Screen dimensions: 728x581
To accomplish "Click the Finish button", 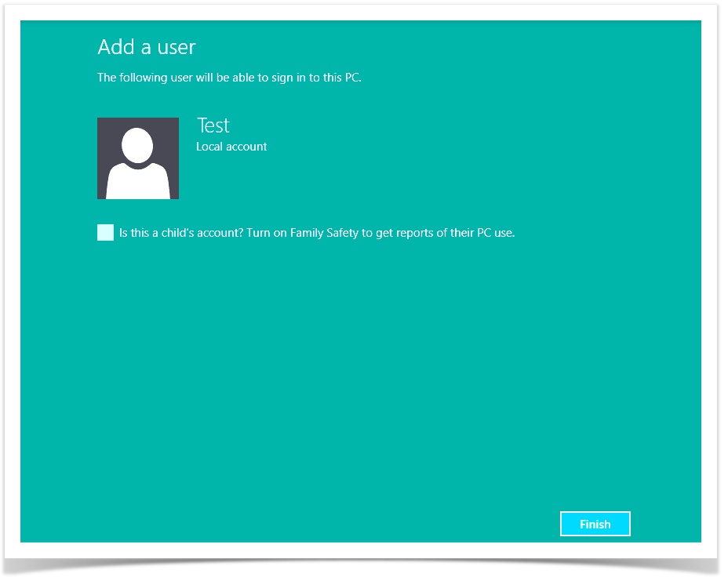I will click(595, 524).
